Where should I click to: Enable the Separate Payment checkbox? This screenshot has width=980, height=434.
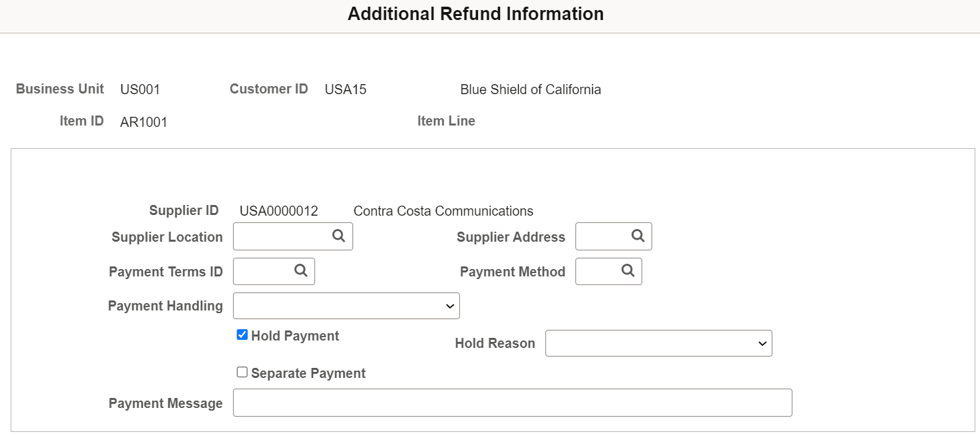[x=242, y=372]
